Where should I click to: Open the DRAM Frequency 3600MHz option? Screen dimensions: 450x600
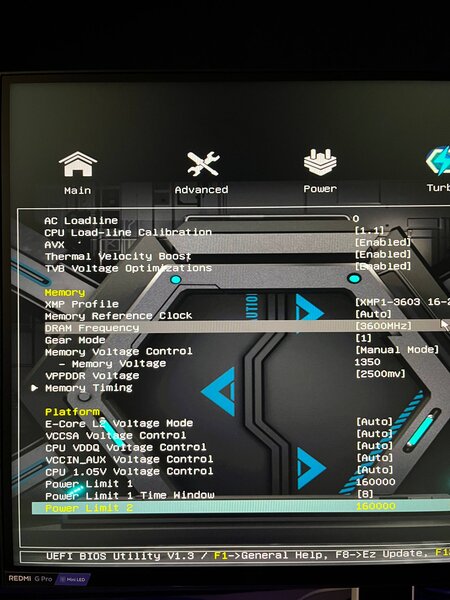(x=383, y=326)
